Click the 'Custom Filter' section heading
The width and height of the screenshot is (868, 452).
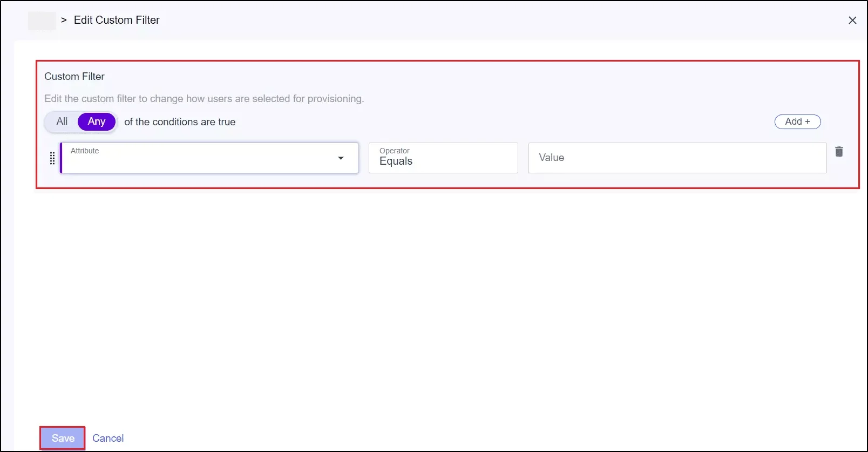coord(74,76)
